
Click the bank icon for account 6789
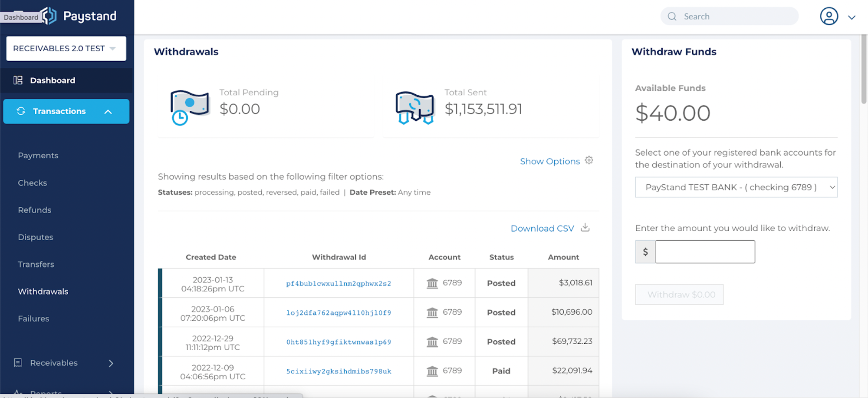432,283
